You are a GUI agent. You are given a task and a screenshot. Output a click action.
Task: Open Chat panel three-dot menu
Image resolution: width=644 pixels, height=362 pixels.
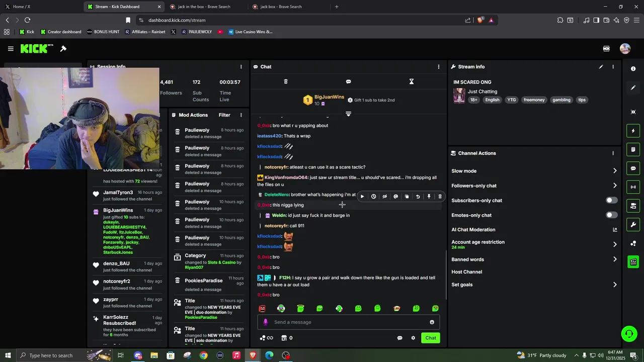click(438, 67)
